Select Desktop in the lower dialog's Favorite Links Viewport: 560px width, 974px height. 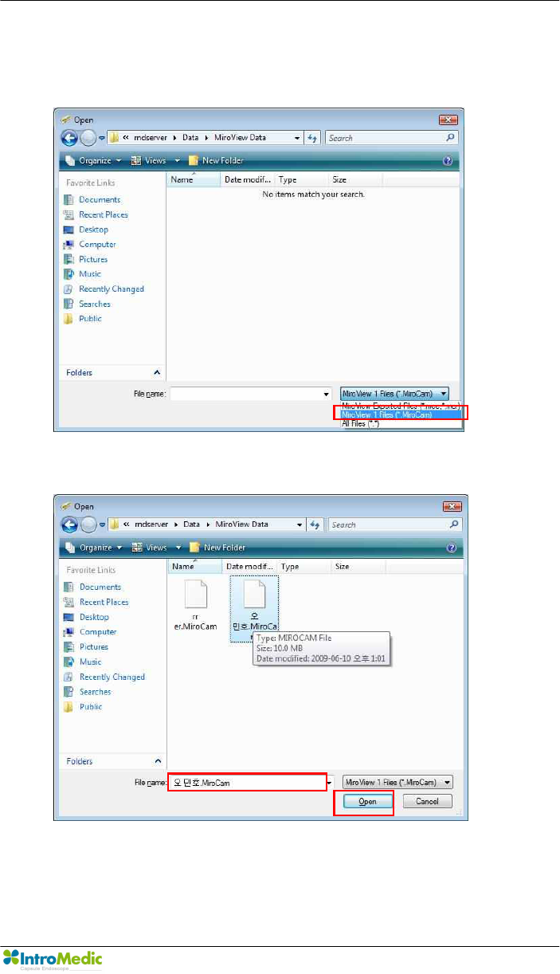[x=93, y=618]
